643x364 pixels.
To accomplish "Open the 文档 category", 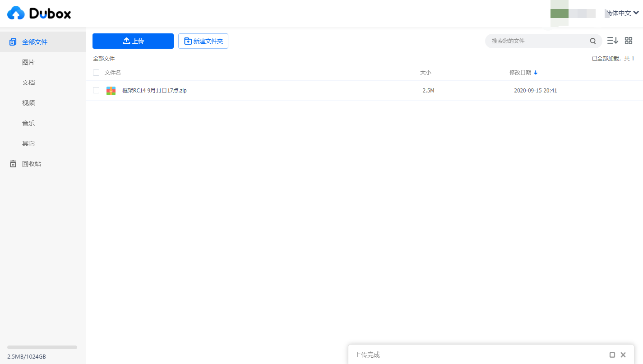I will coord(28,83).
